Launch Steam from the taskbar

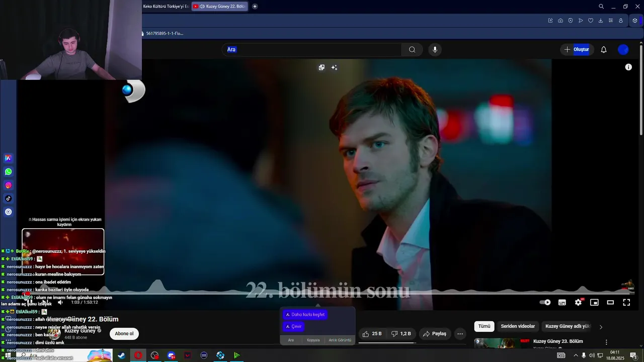pos(121,355)
